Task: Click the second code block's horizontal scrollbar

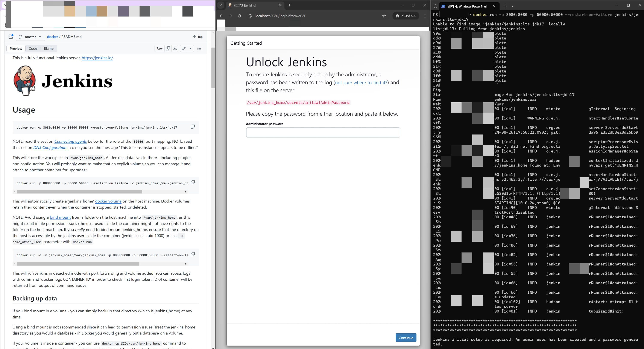Action: point(79,192)
